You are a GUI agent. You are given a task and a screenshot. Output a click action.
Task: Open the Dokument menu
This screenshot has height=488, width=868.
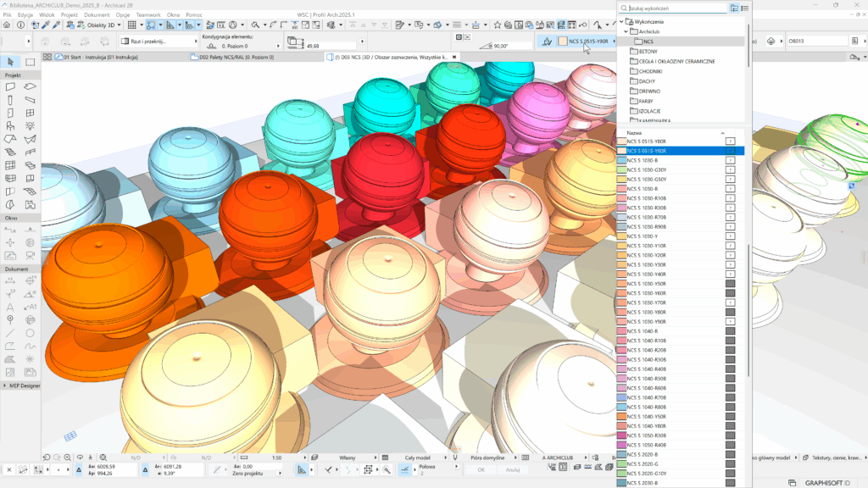coord(97,15)
